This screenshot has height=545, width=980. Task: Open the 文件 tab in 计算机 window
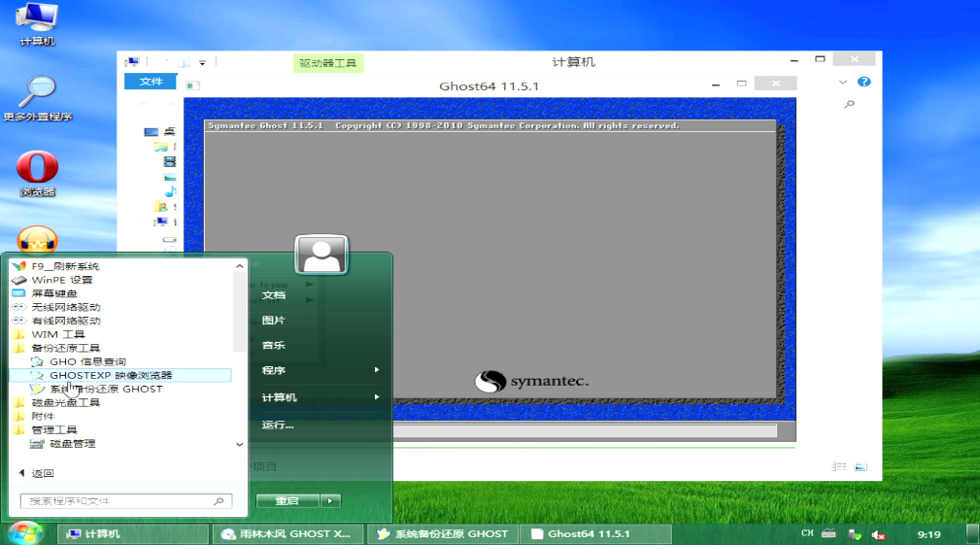click(x=151, y=82)
